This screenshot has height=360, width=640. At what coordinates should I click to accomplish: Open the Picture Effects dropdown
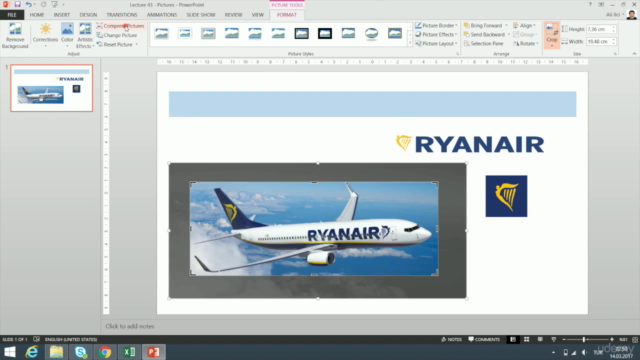point(436,34)
